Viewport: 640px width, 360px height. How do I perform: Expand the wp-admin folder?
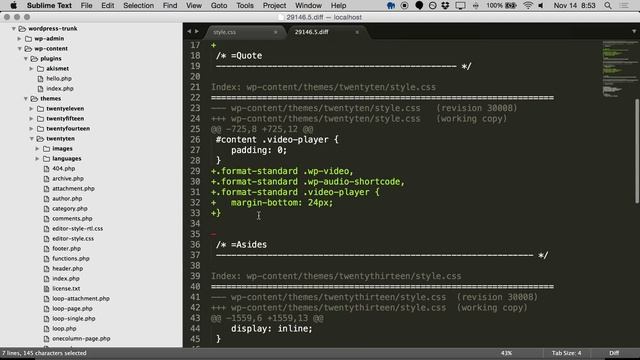[19, 38]
